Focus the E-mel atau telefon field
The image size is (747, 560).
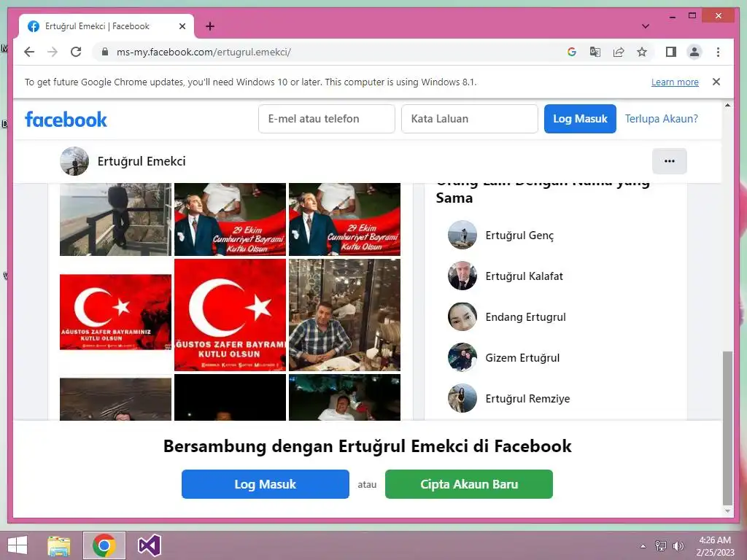[x=326, y=119]
